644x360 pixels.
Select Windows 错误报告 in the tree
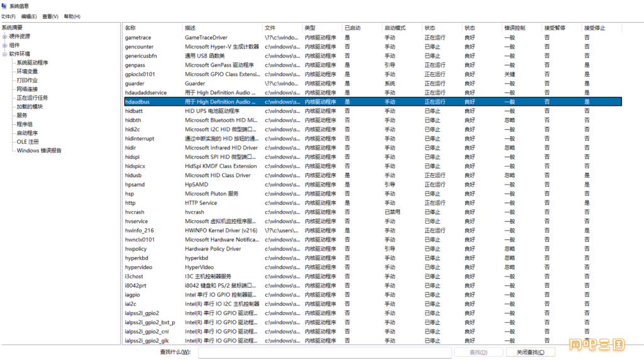pyautogui.click(x=39, y=151)
